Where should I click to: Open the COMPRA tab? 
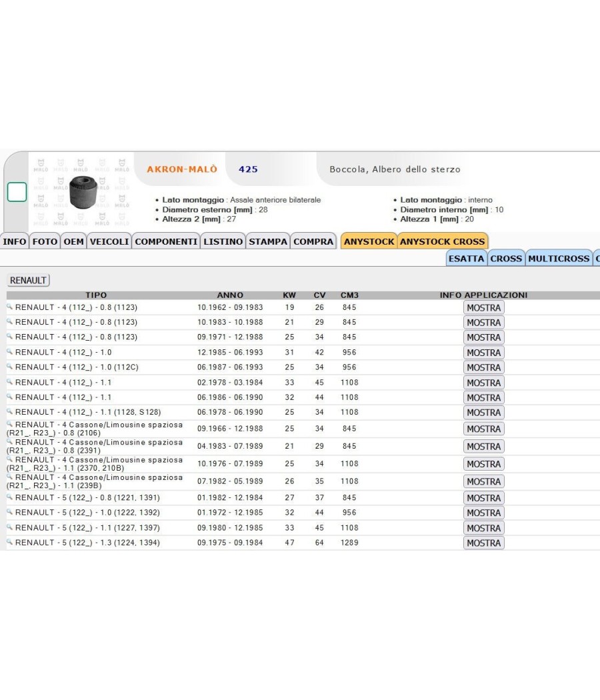[x=313, y=241]
